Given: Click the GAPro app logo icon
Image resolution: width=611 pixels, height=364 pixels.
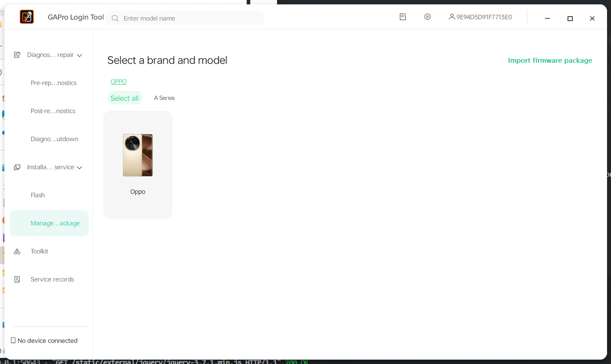Looking at the screenshot, I should click(27, 17).
